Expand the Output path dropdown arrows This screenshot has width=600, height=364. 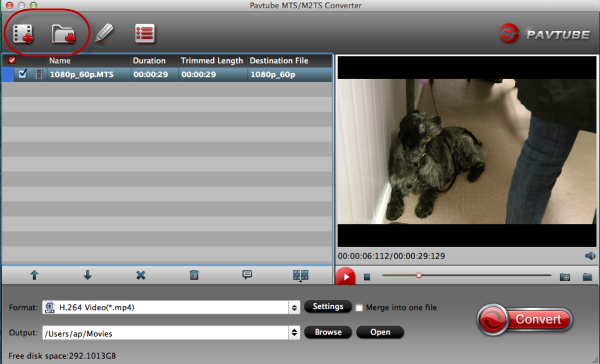click(294, 333)
